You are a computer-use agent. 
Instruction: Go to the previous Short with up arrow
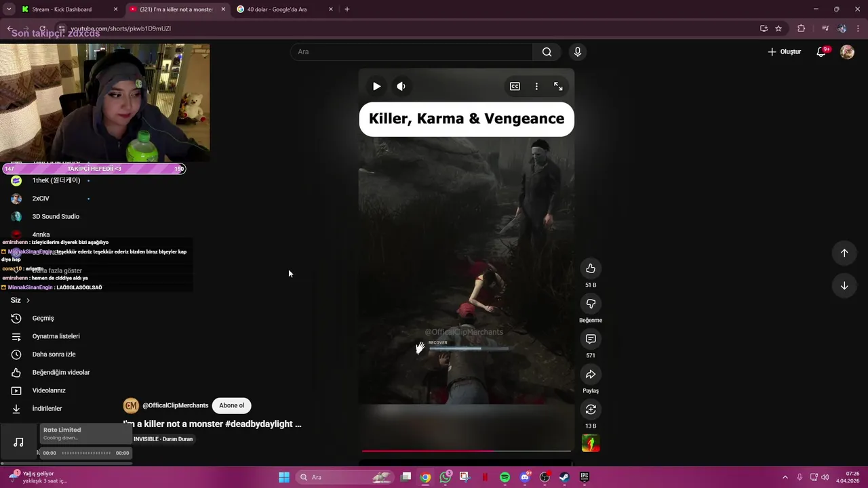[844, 253]
